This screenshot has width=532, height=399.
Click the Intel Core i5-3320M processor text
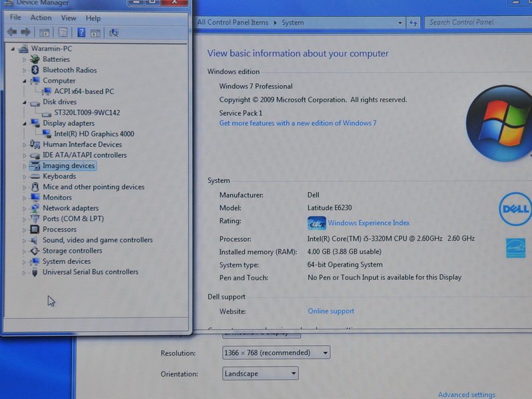click(x=391, y=238)
